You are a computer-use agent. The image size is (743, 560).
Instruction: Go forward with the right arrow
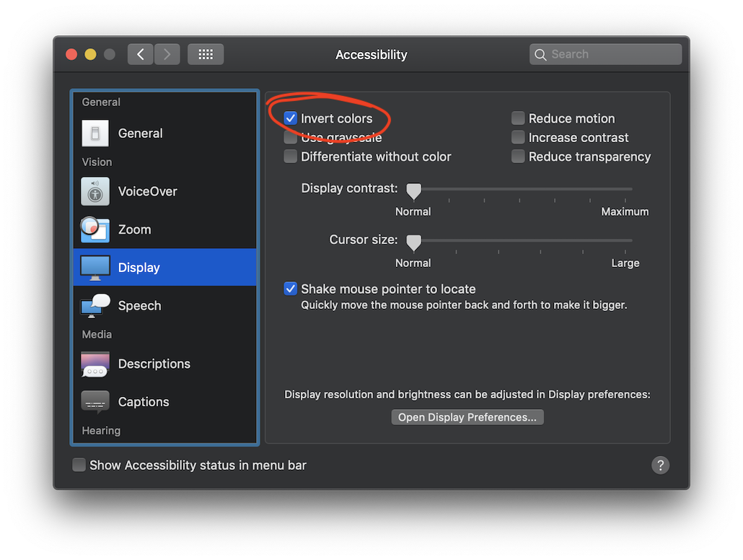(x=167, y=54)
